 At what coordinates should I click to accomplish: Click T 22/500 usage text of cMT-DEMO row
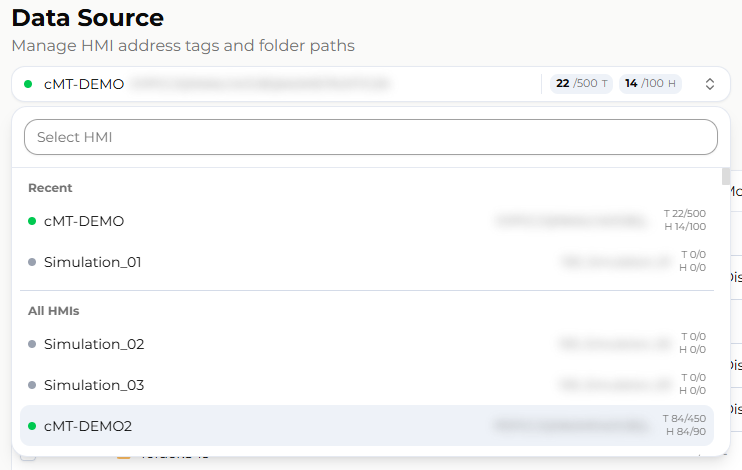(x=685, y=213)
